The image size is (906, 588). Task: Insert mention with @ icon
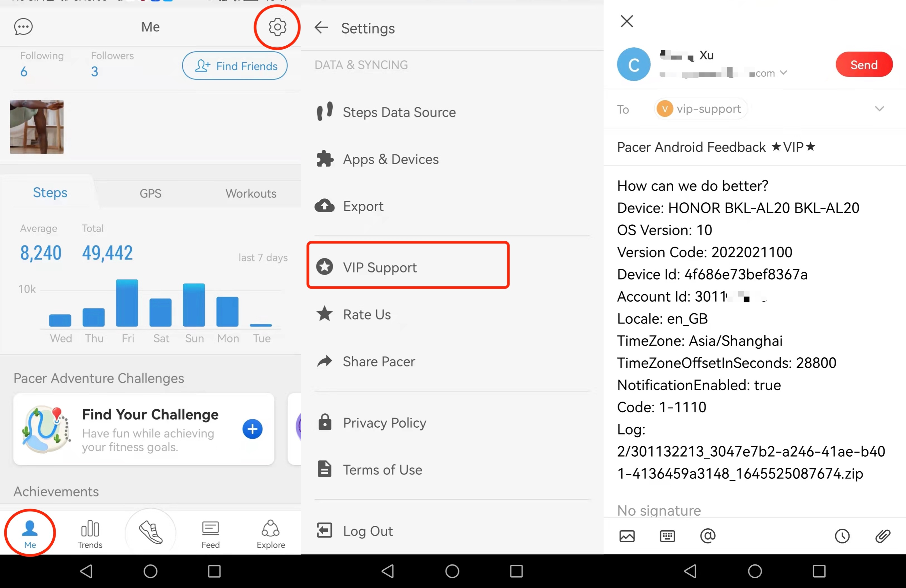click(708, 536)
